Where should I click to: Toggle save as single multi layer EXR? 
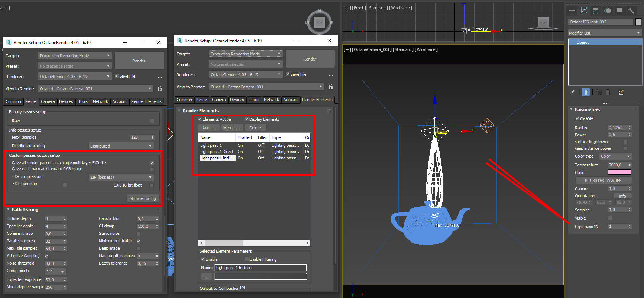152,163
